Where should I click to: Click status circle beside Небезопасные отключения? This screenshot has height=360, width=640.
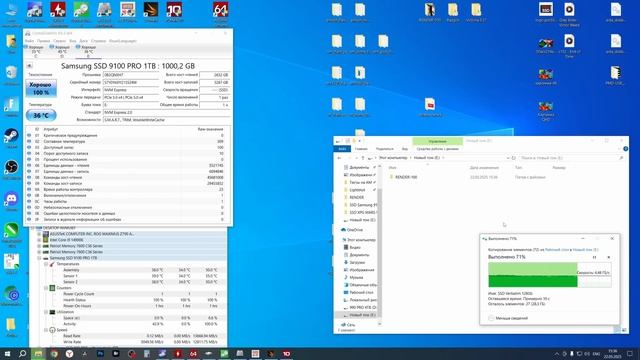click(29, 207)
